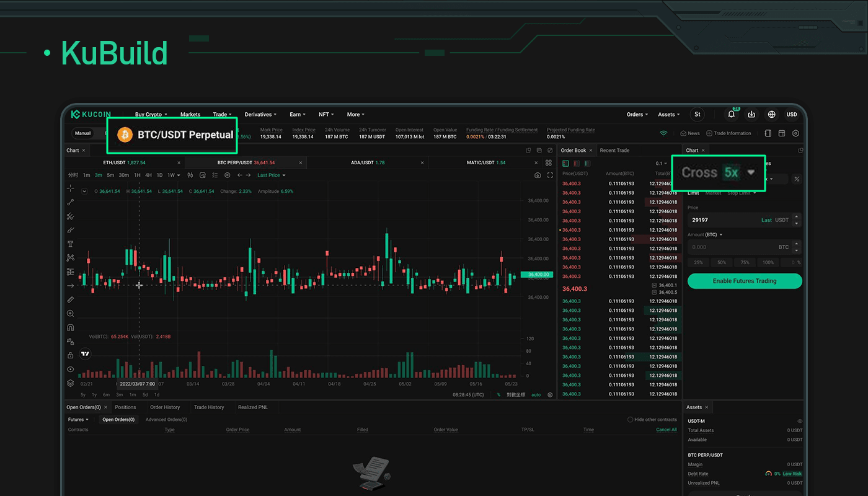Take a chart snapshot with camera icon

point(538,175)
